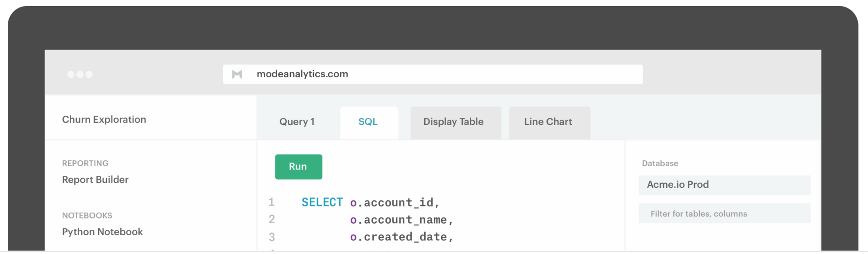The width and height of the screenshot is (868, 254).
Task: Click line number 3 in editor gutter
Action: click(x=271, y=237)
